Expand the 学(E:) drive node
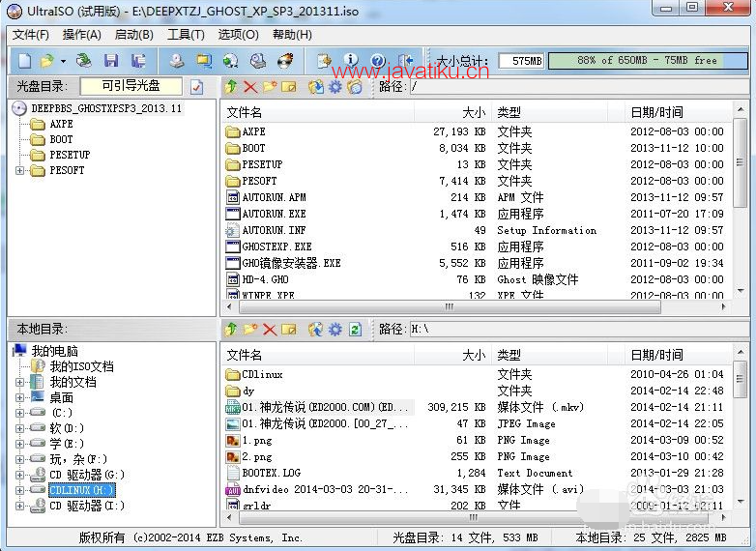The image size is (756, 551). pos(19,444)
